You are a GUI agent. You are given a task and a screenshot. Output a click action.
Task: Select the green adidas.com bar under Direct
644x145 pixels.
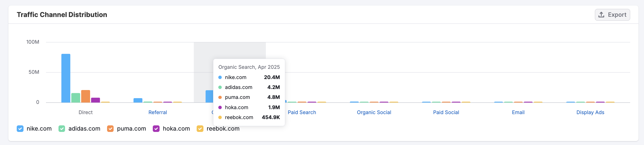(x=76, y=98)
